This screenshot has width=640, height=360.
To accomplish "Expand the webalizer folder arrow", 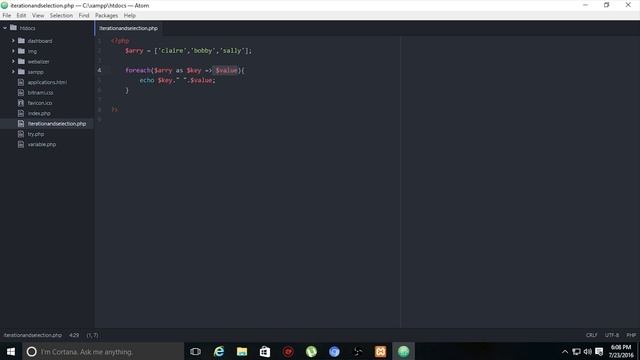I will pyautogui.click(x=13, y=61).
